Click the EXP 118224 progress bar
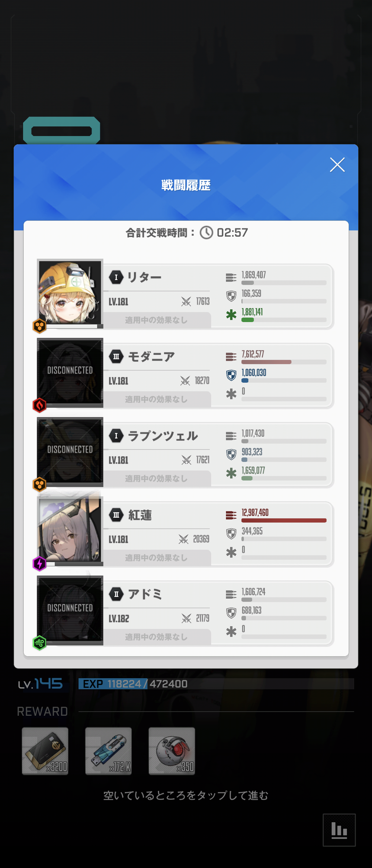The image size is (372, 868). pyautogui.click(x=216, y=684)
